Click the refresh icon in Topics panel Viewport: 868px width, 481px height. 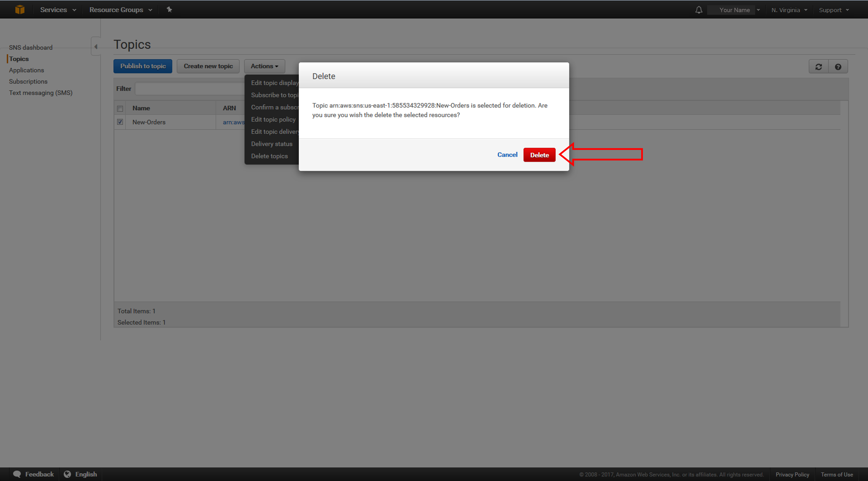coord(819,67)
